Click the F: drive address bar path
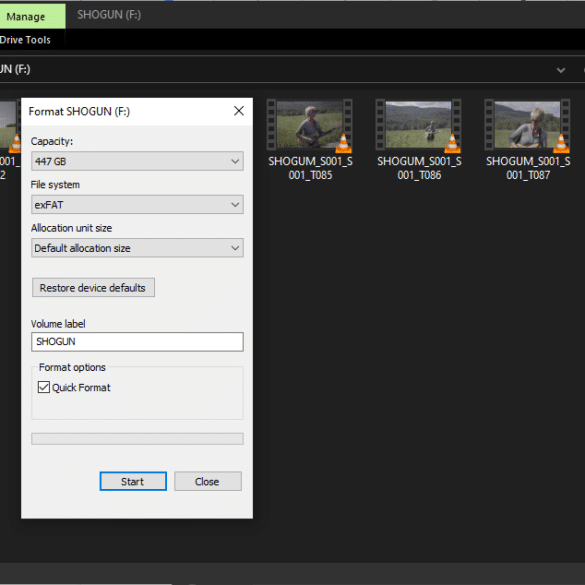This screenshot has width=585, height=585. 15,69
